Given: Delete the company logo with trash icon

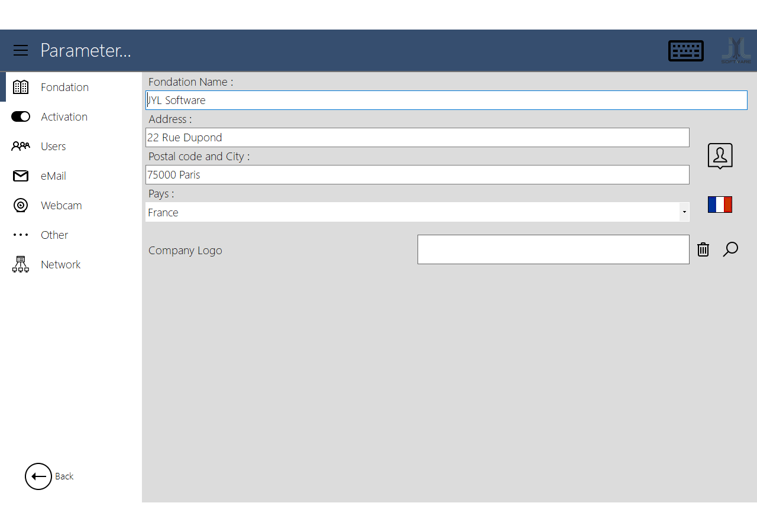Looking at the screenshot, I should click(x=703, y=249).
